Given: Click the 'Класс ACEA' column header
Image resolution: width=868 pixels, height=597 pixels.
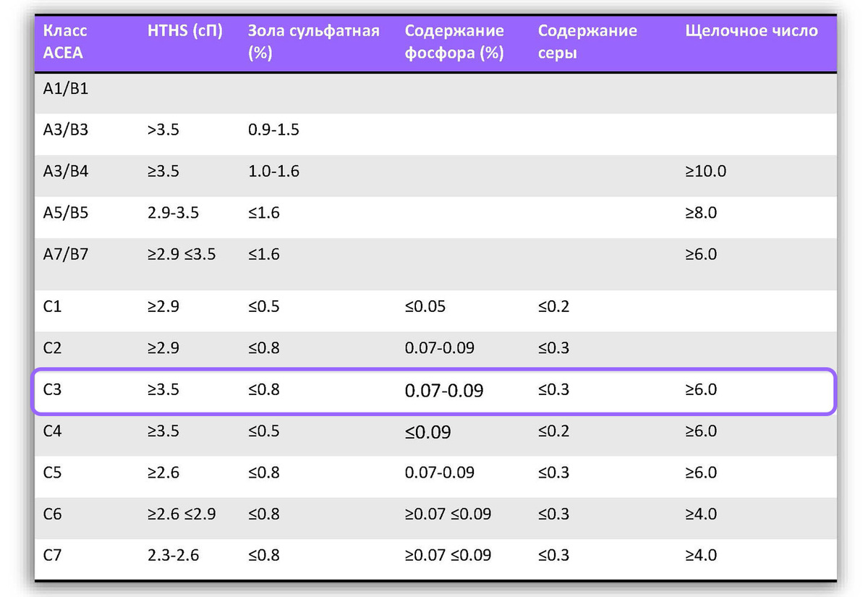Looking at the screenshot, I should click(65, 42).
